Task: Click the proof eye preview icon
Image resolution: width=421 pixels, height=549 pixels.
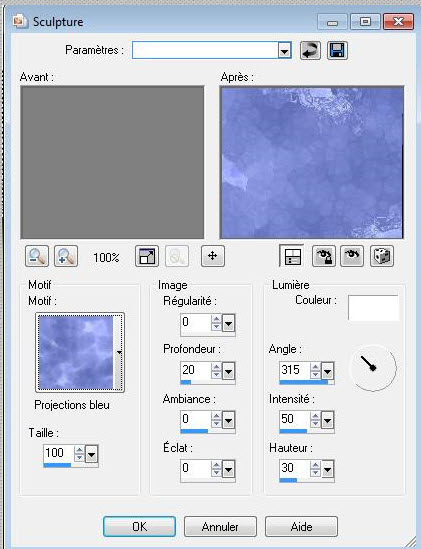Action: [352, 256]
